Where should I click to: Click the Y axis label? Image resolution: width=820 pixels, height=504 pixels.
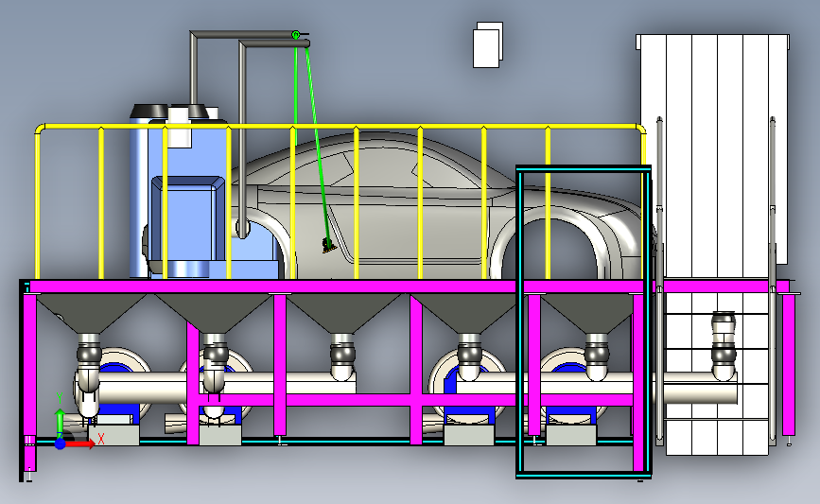coord(60,400)
